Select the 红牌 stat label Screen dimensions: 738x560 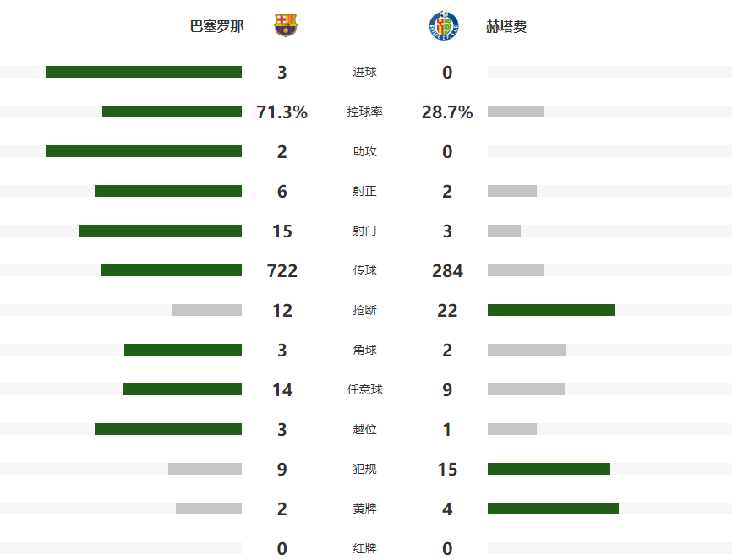click(x=364, y=548)
